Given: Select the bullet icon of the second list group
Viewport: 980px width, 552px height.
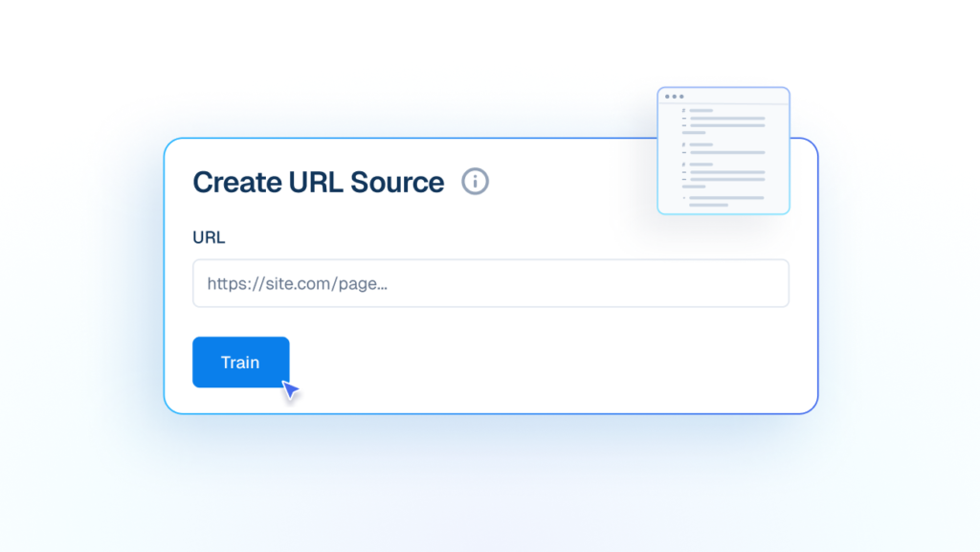Looking at the screenshot, I should point(683,144).
